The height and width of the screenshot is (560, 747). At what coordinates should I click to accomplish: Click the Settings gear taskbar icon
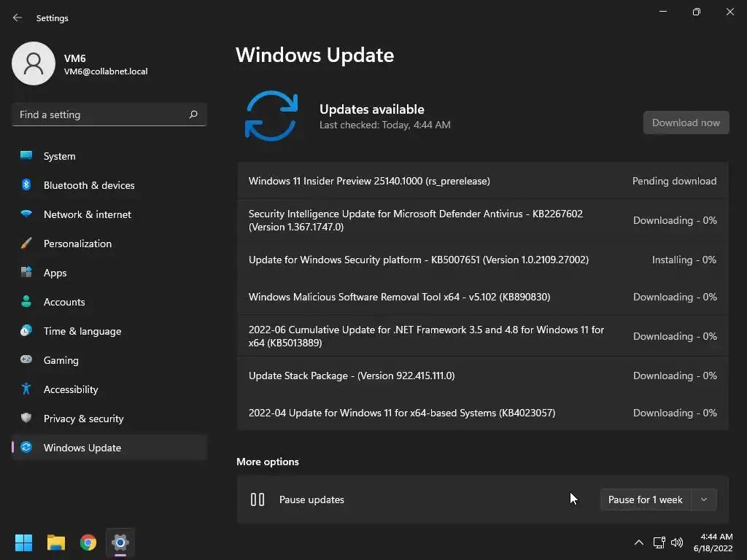click(x=120, y=542)
